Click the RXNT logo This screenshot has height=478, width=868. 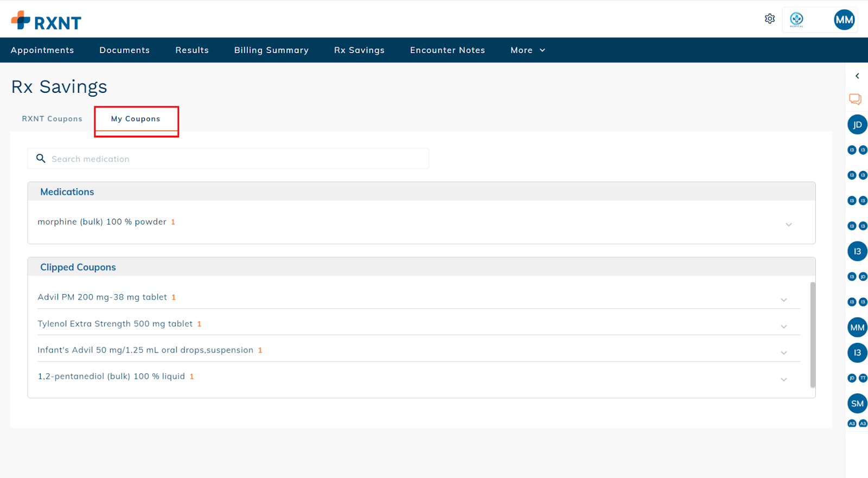(x=46, y=21)
